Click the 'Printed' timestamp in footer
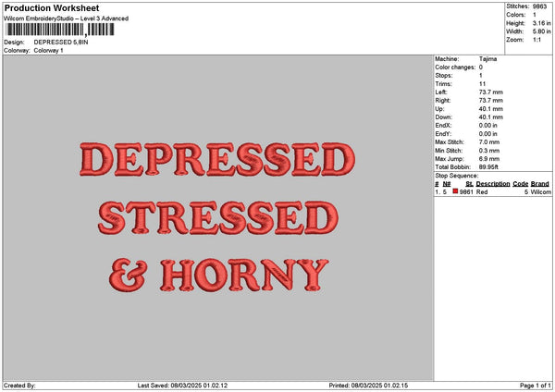 [368, 386]
